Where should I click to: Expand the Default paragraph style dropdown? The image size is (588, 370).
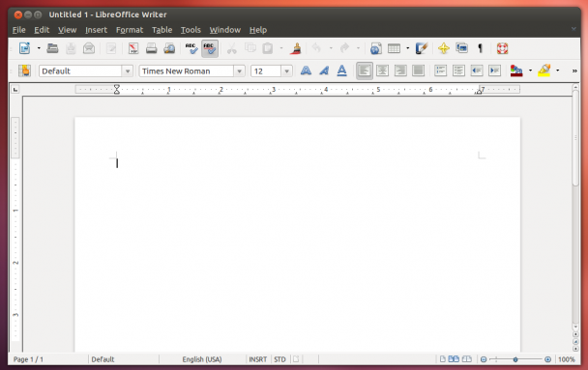click(x=128, y=71)
